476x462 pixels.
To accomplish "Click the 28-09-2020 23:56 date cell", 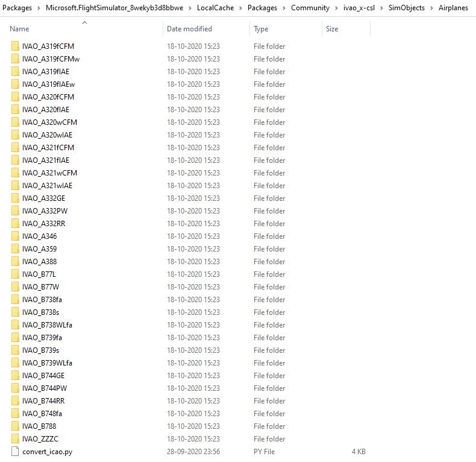I will point(193,451).
